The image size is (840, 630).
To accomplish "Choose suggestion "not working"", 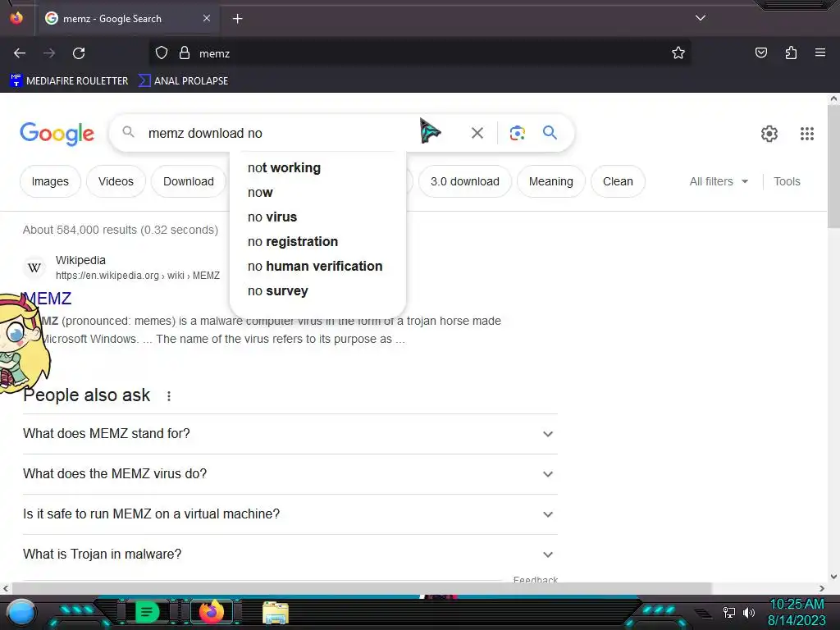I will (x=317, y=167).
